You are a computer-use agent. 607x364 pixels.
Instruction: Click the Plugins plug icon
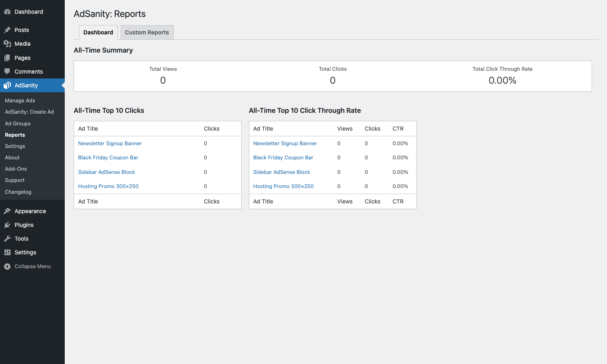[x=7, y=225]
